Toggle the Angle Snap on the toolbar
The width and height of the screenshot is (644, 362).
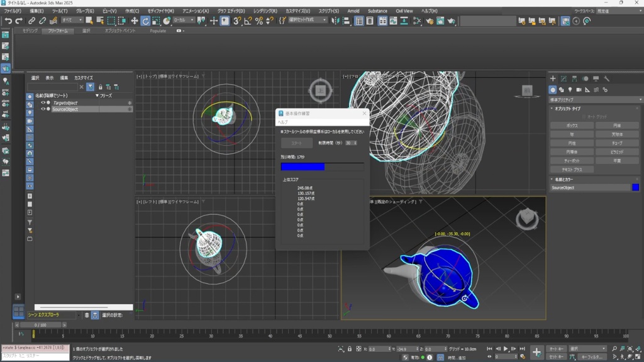(x=247, y=22)
